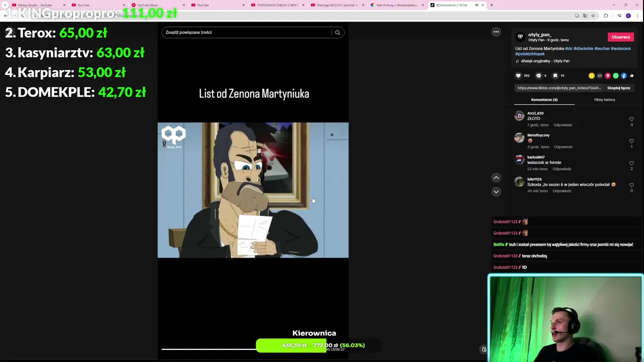Image resolution: width=644 pixels, height=362 pixels.
Task: Bookmark the video with the save icon
Action: coord(555,76)
